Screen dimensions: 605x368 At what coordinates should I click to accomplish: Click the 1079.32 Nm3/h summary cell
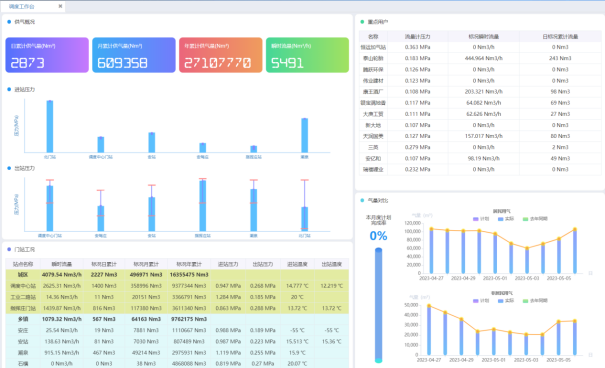62,319
